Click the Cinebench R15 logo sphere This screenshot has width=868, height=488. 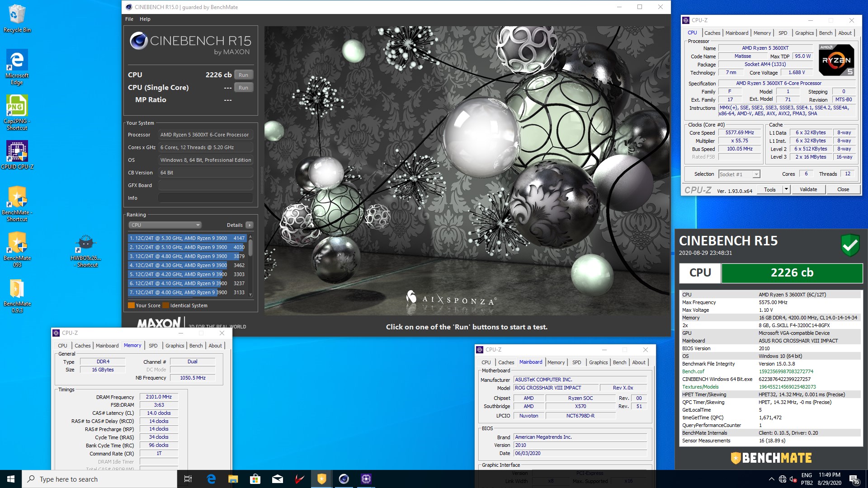pyautogui.click(x=139, y=41)
